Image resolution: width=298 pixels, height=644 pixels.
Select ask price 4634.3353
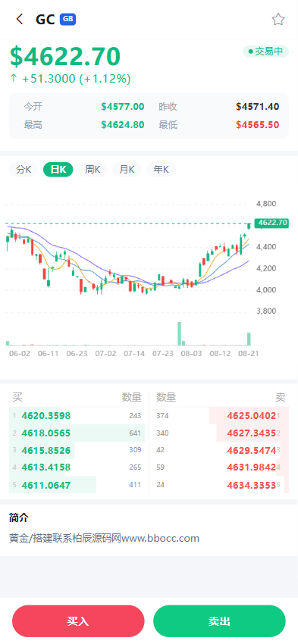coord(251,485)
